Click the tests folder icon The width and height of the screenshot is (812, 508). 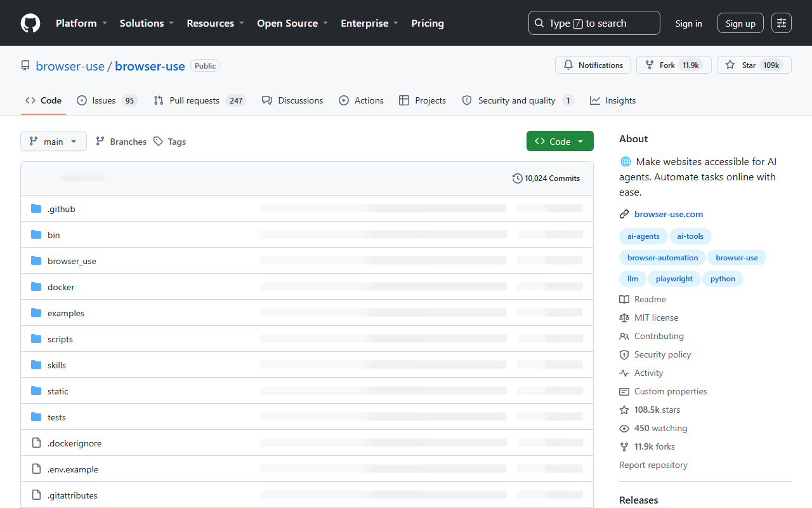pyautogui.click(x=36, y=417)
